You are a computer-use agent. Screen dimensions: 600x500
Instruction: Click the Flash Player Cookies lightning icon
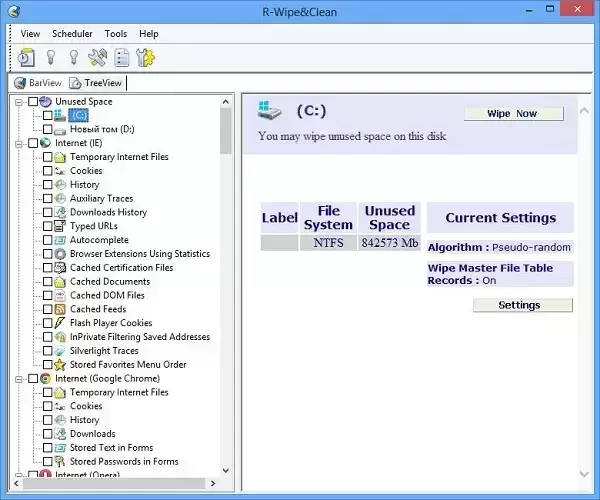coord(61,323)
